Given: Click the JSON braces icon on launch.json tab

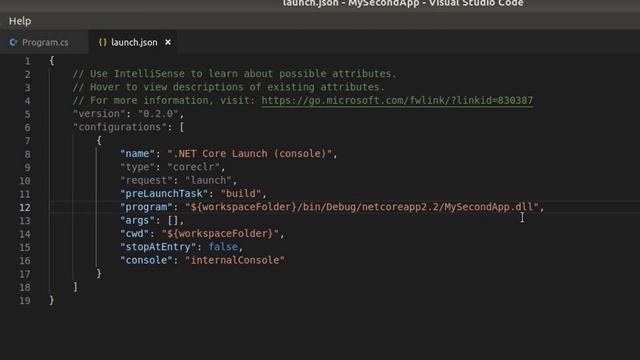Looking at the screenshot, I should click(x=102, y=42).
